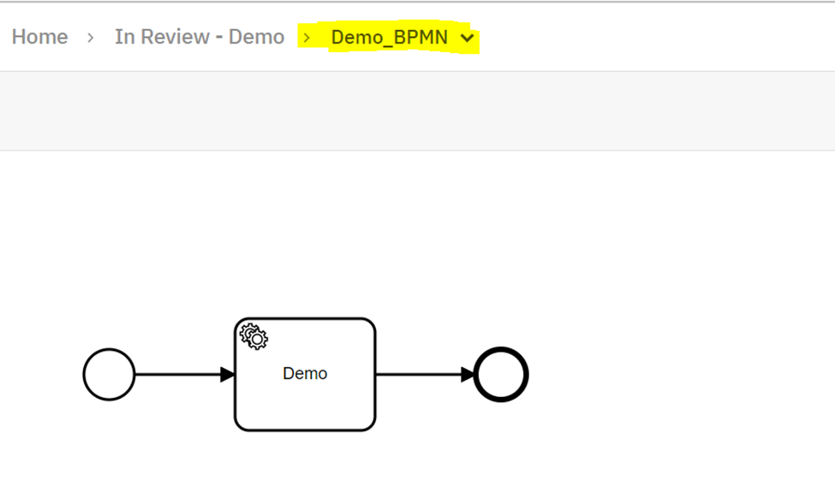
Task: Expand the breadcrumb arrow after Home
Action: click(89, 37)
